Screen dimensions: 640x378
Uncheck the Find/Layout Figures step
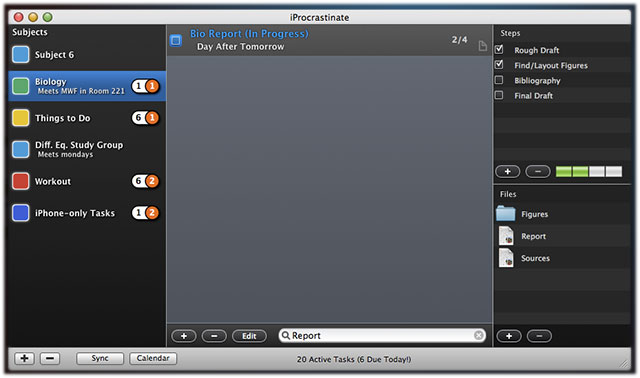coord(499,64)
